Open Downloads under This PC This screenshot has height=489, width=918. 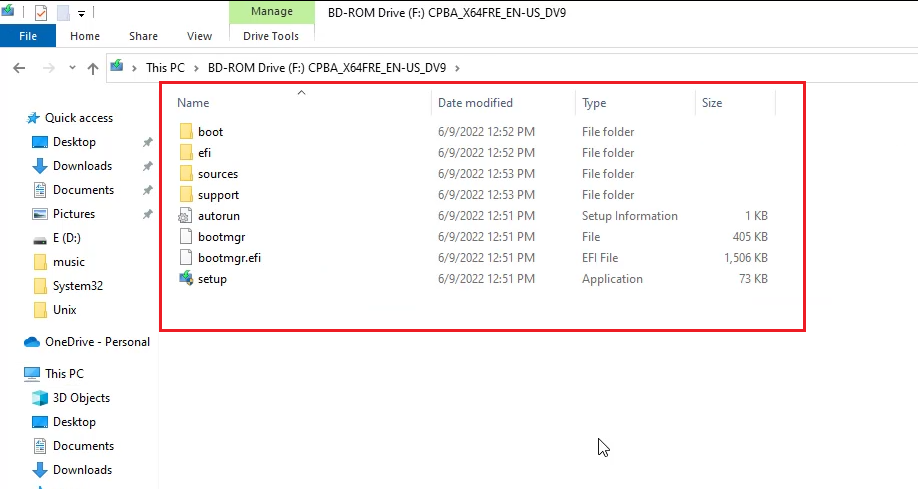pyautogui.click(x=83, y=470)
